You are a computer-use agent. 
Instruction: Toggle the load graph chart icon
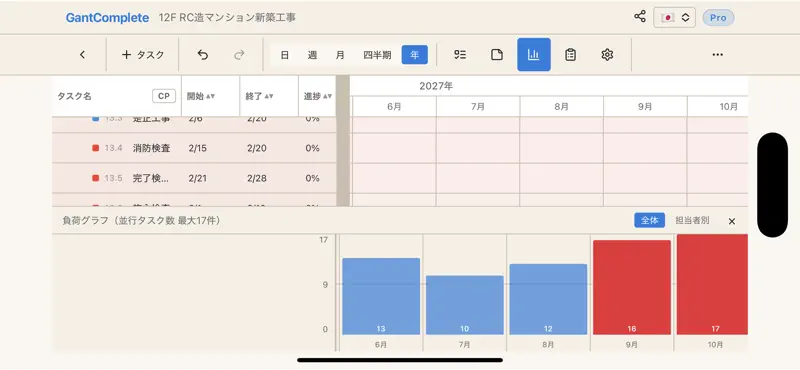[x=534, y=55]
